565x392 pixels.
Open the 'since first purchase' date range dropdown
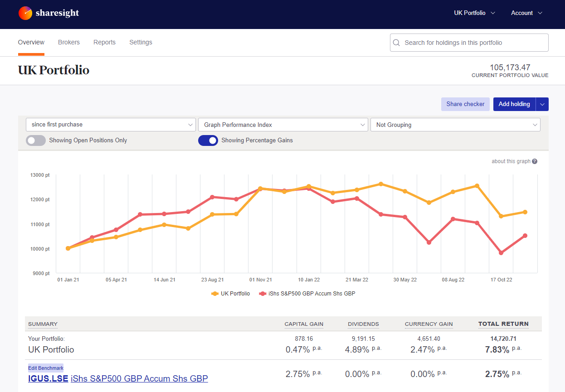pyautogui.click(x=111, y=124)
